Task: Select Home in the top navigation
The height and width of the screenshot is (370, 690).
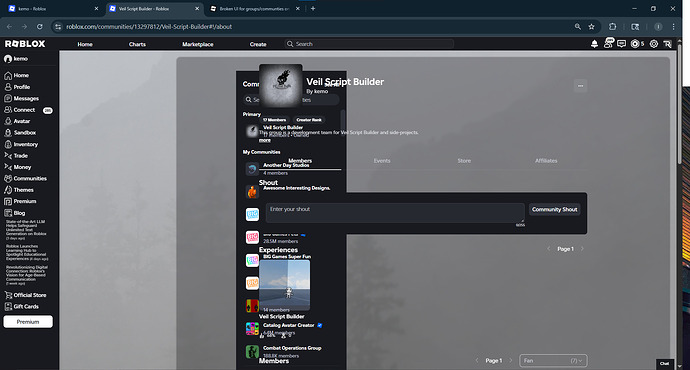Action: coord(85,44)
